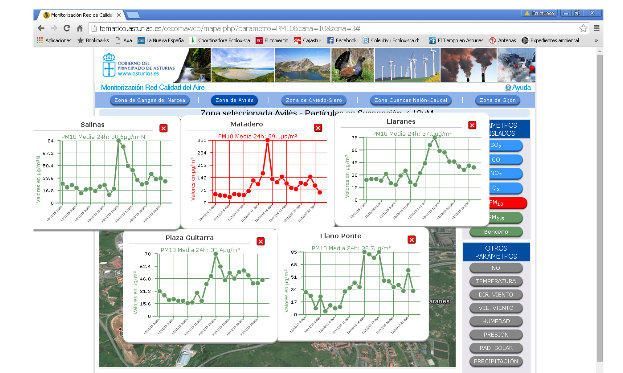
Task: Choose the green Benceno parameter button
Action: tap(496, 232)
